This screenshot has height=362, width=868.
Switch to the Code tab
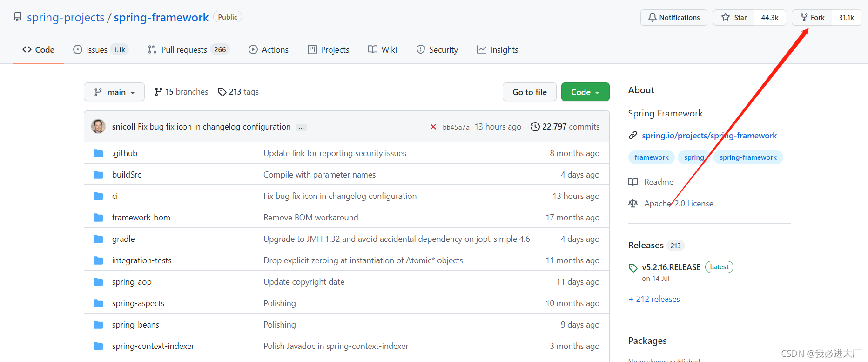coord(38,49)
